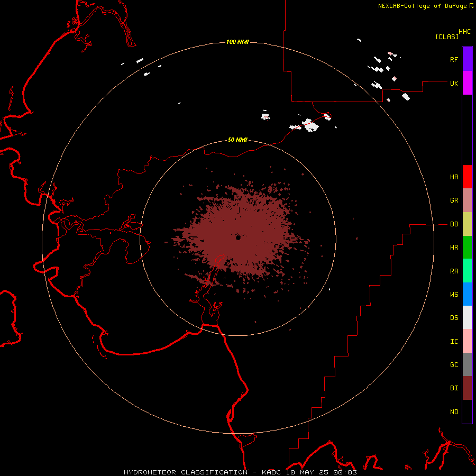476x476 pixels.
Task: Click the GR salmon legend color block
Action: point(467,200)
